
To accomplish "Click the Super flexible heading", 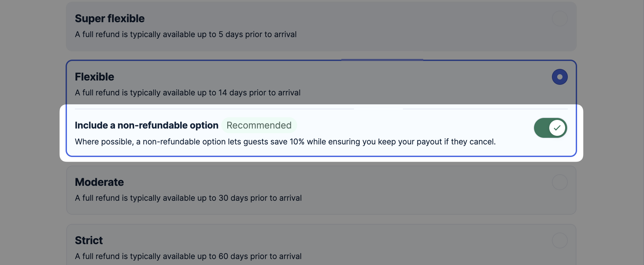I will tap(110, 19).
